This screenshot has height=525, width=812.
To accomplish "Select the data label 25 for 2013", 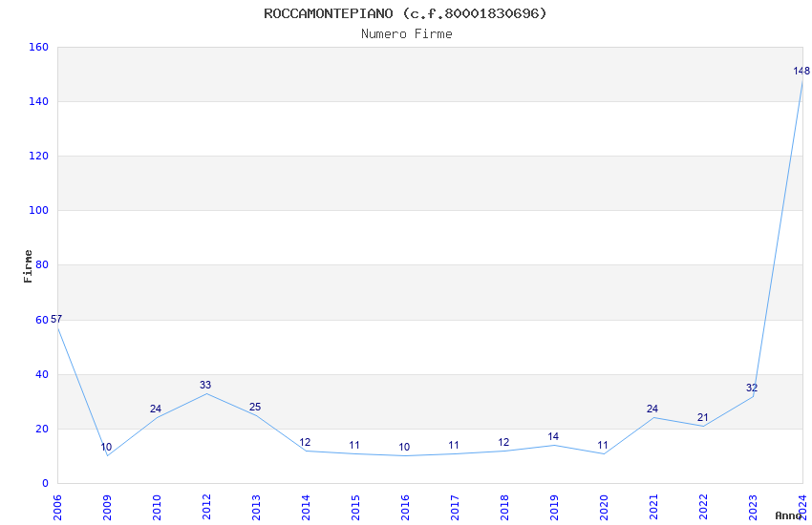I will click(x=255, y=407).
